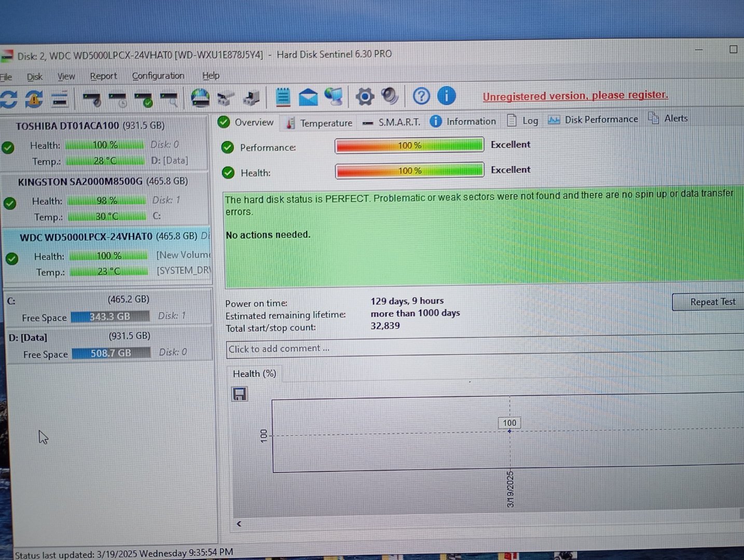This screenshot has height=560, width=744.
Task: Select the TOSHIBA DT01ACA100 disk entry
Action: [x=105, y=143]
